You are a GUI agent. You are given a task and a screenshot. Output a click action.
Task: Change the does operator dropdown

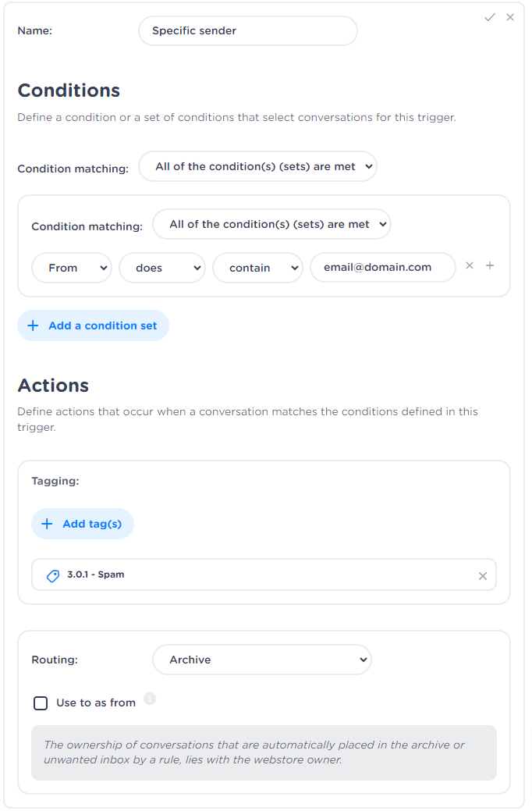(161, 268)
